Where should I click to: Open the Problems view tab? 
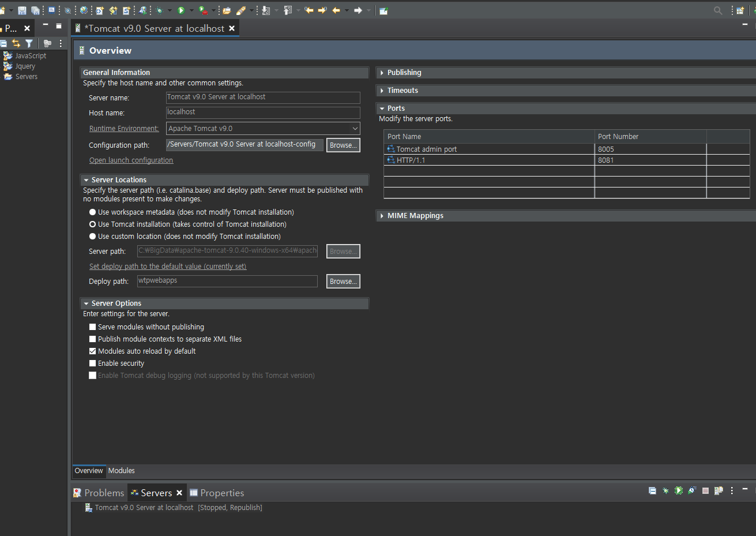click(x=99, y=493)
